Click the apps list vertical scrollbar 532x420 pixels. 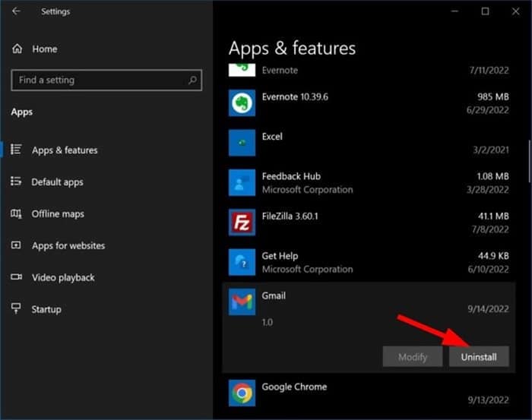(529, 161)
